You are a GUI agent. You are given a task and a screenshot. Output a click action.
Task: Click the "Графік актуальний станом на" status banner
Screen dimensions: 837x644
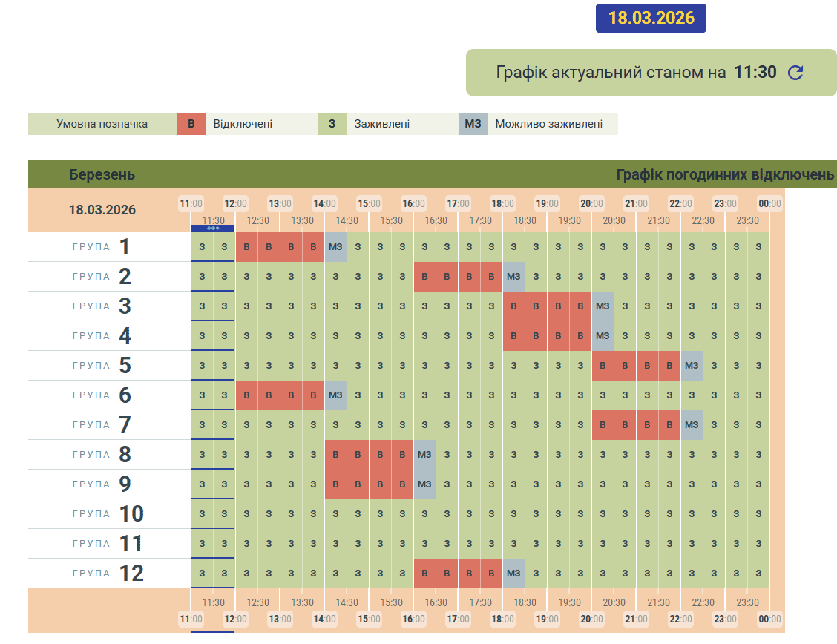tap(610, 73)
